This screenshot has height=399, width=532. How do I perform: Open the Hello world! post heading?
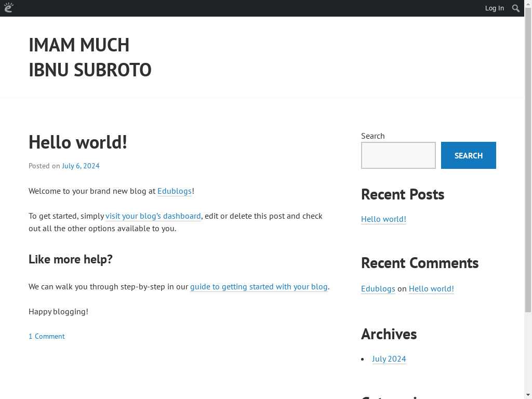pos(78,142)
